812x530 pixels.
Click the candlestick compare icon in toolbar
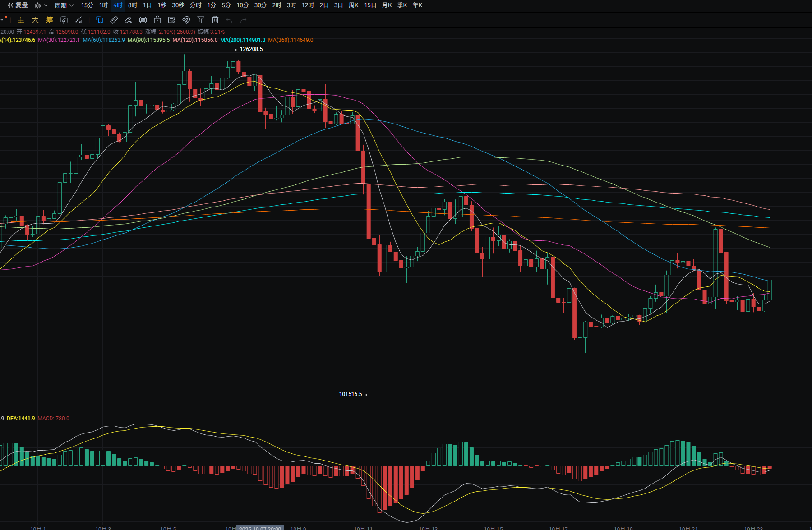[143, 20]
